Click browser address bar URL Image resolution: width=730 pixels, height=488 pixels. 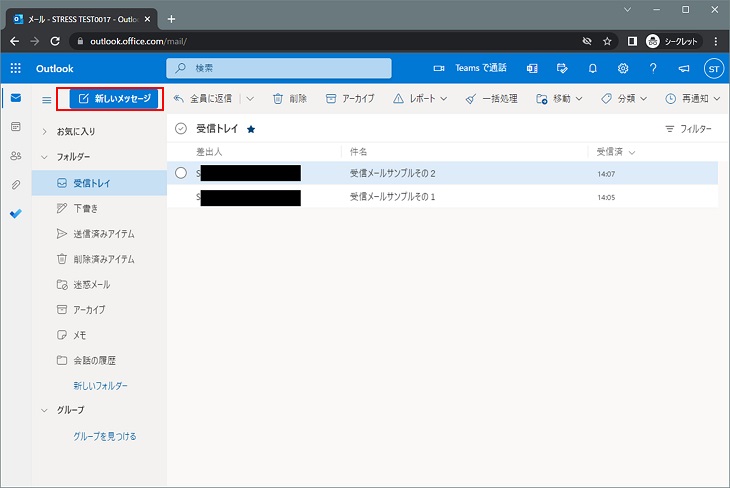pos(138,41)
